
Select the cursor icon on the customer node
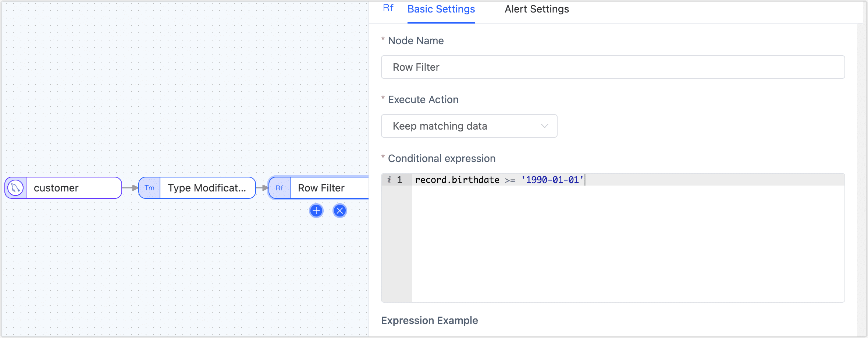[15, 188]
